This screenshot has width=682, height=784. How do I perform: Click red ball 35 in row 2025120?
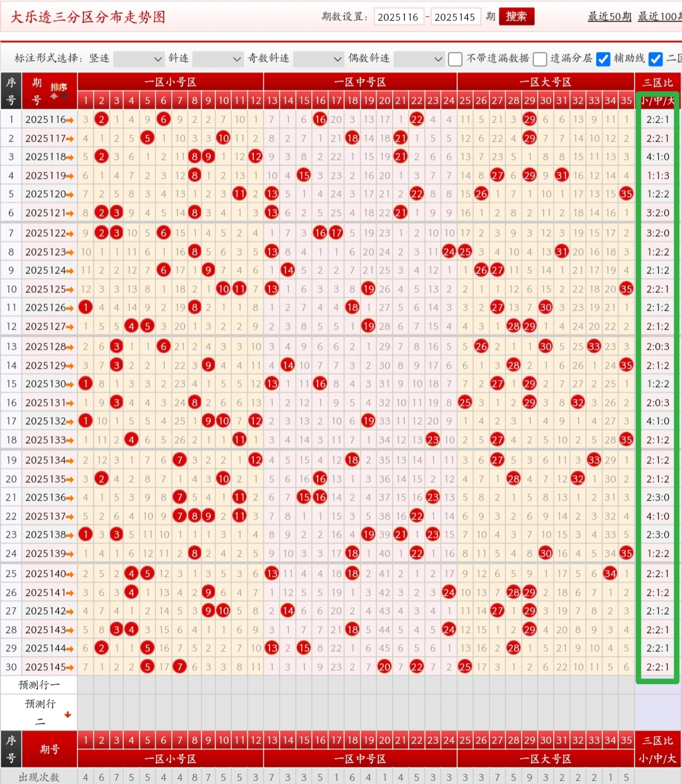click(x=626, y=194)
